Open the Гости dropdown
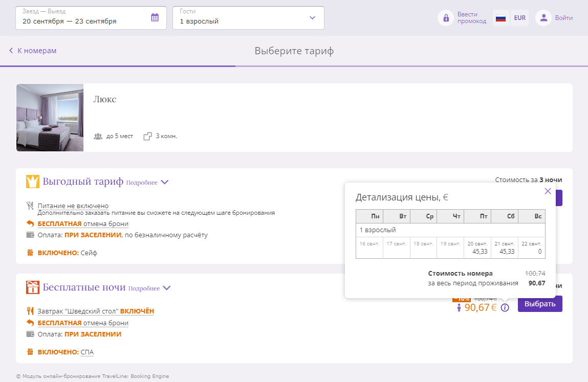The height and width of the screenshot is (382, 588). tap(248, 17)
